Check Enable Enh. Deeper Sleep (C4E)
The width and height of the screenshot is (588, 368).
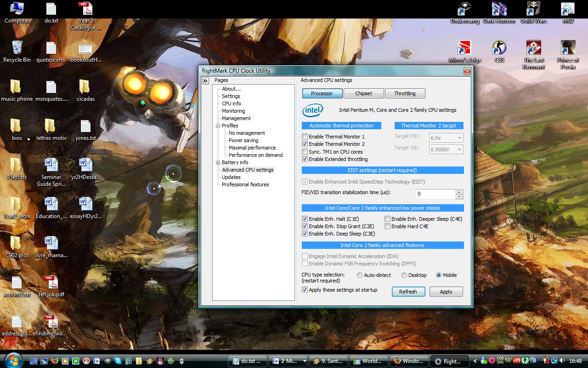tap(387, 219)
